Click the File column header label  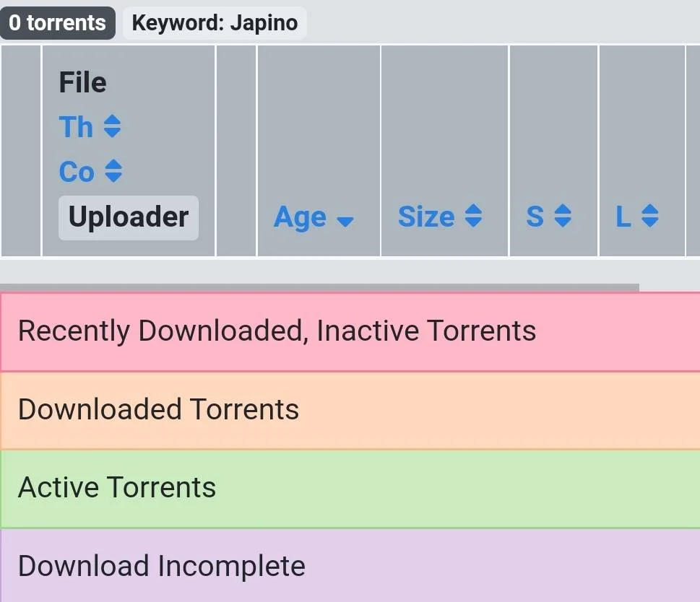(x=83, y=82)
